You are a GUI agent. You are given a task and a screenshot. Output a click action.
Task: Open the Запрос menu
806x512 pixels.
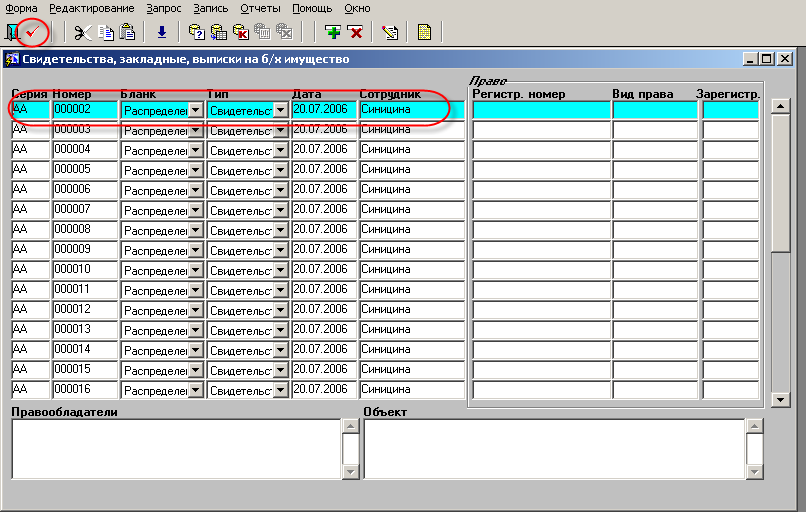coord(163,9)
